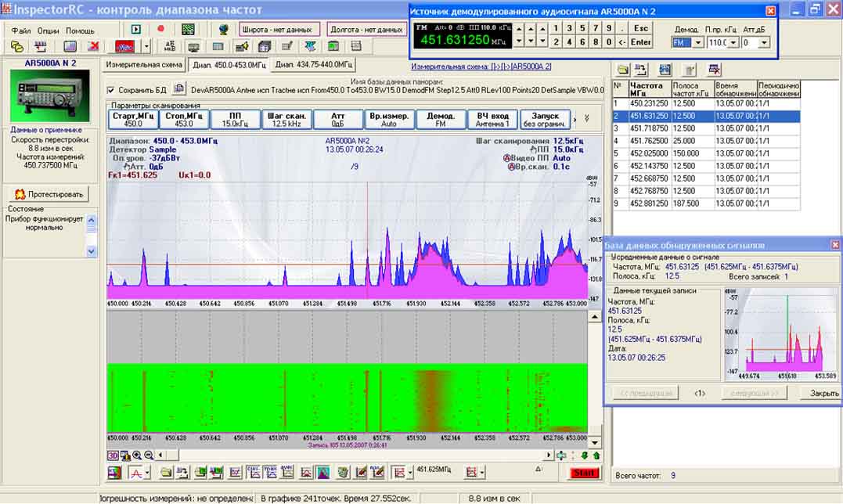Toggle the 3D view icon below waterfall
The width and height of the screenshot is (843, 504).
coord(113,455)
